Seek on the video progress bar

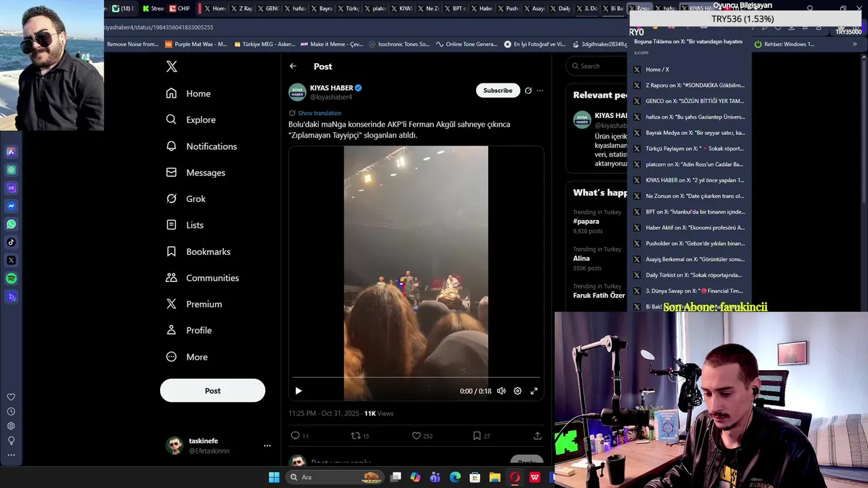(416, 378)
